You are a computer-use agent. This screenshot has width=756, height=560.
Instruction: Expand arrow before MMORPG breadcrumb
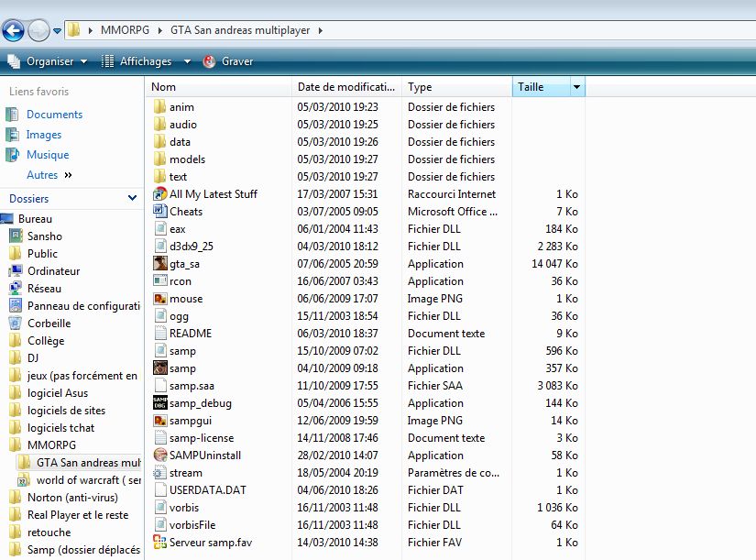click(x=90, y=30)
